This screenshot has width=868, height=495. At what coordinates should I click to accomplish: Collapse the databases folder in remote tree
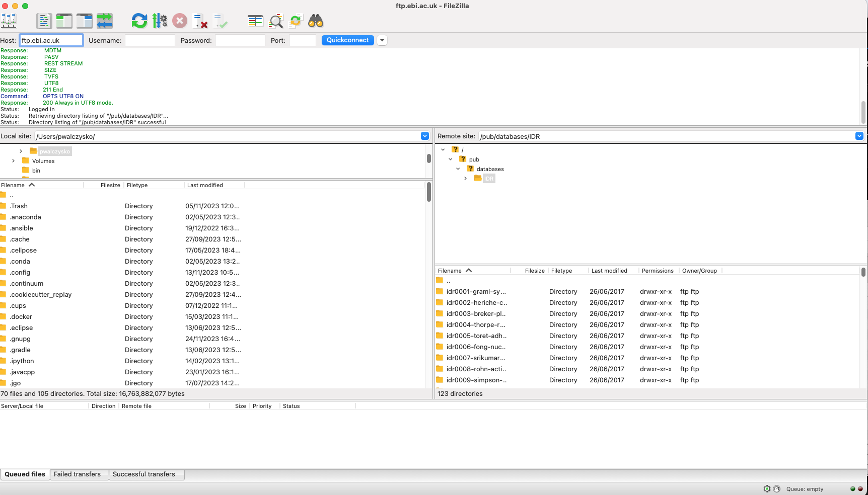click(458, 169)
